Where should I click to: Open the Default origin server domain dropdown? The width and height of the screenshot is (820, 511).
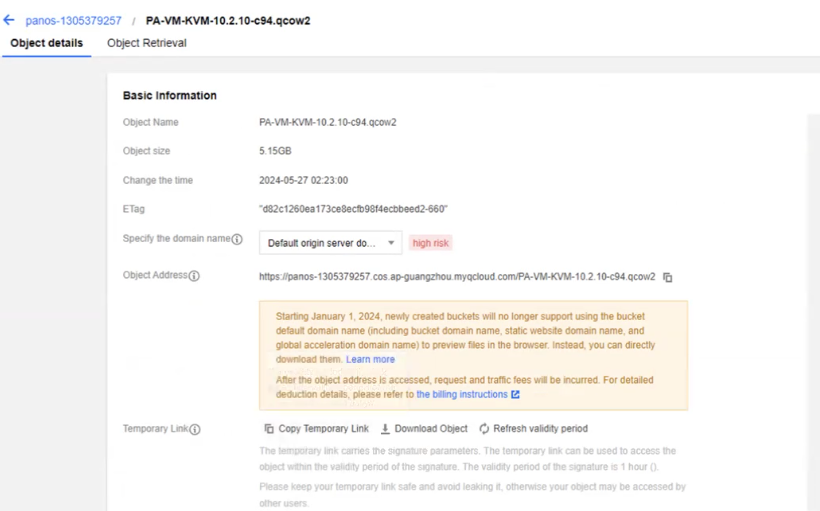click(x=330, y=243)
